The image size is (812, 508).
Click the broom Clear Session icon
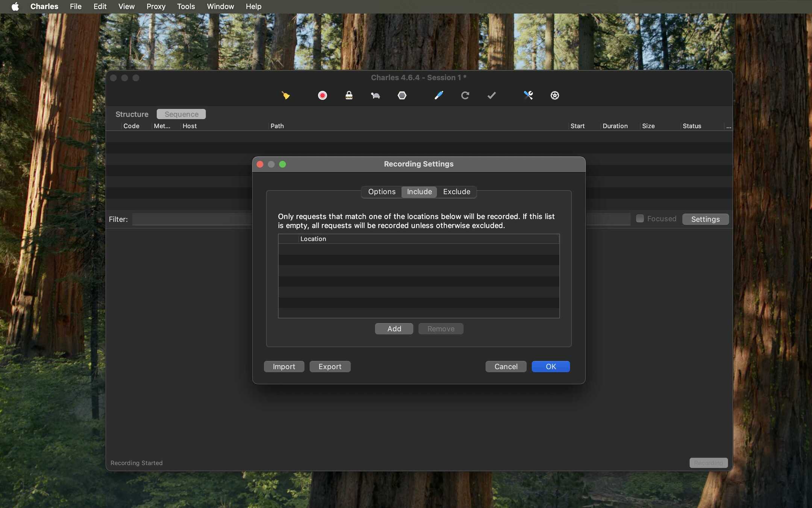[x=286, y=96]
